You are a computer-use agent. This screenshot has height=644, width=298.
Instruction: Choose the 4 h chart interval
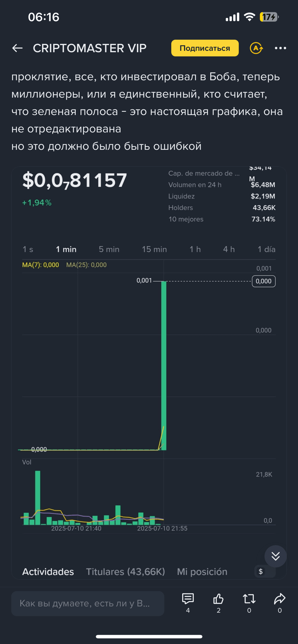(x=229, y=249)
